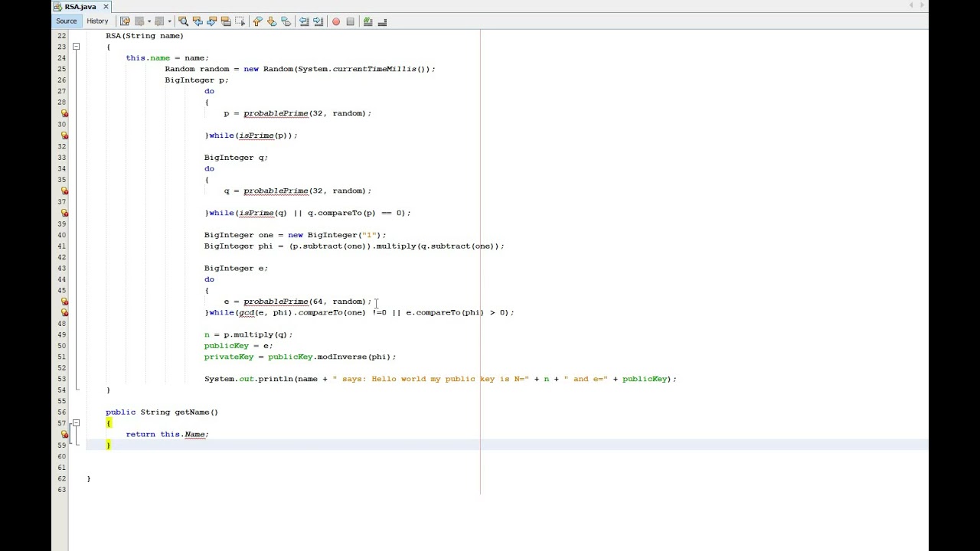Collapse the RSA constructor fold at line 23
Viewport: 980px width, 551px height.
click(76, 47)
